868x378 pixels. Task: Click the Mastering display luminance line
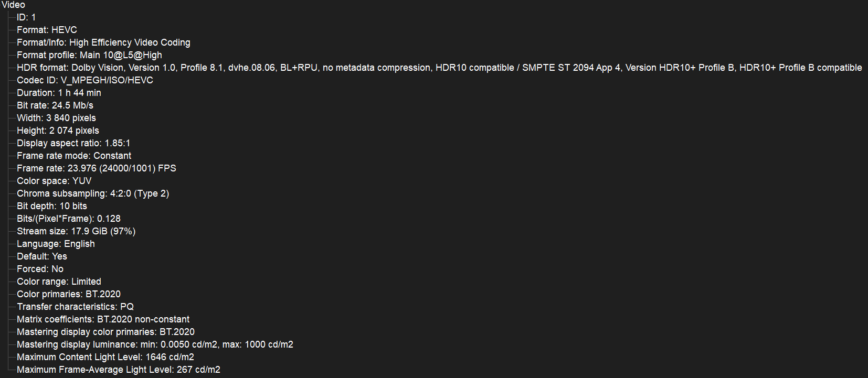[155, 344]
